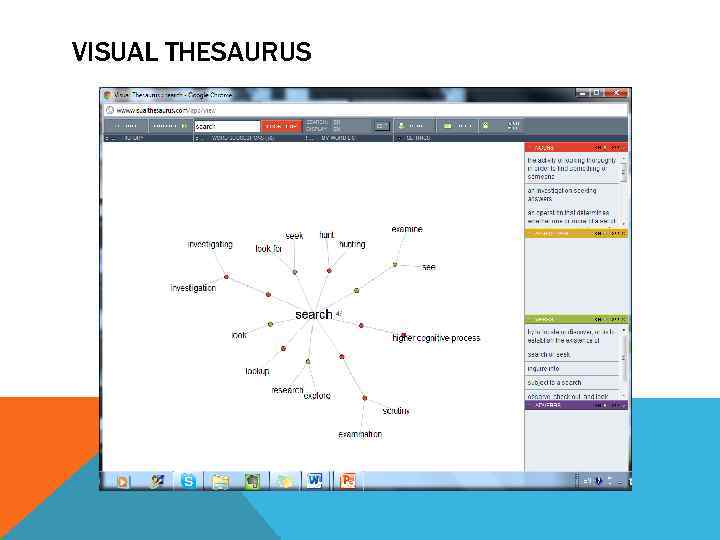Toggle the Adjectives panel ON/OFF switch
720x540 pixels.
pos(609,233)
